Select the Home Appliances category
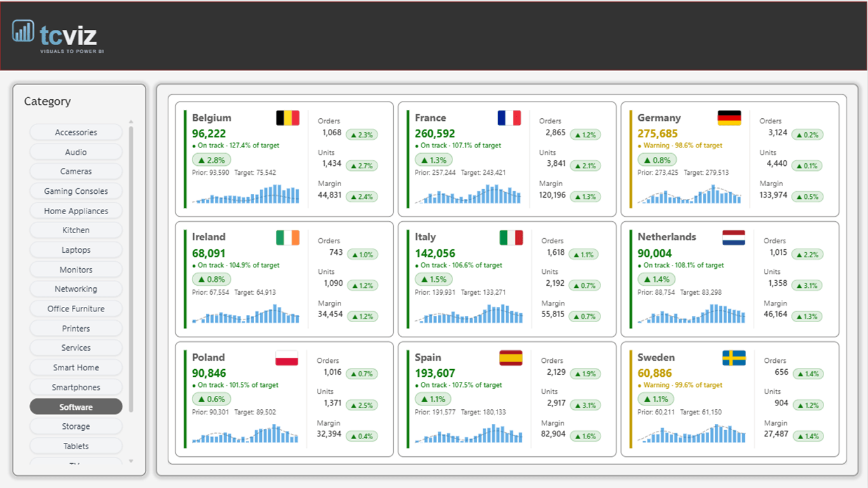868x488 pixels. (x=76, y=211)
